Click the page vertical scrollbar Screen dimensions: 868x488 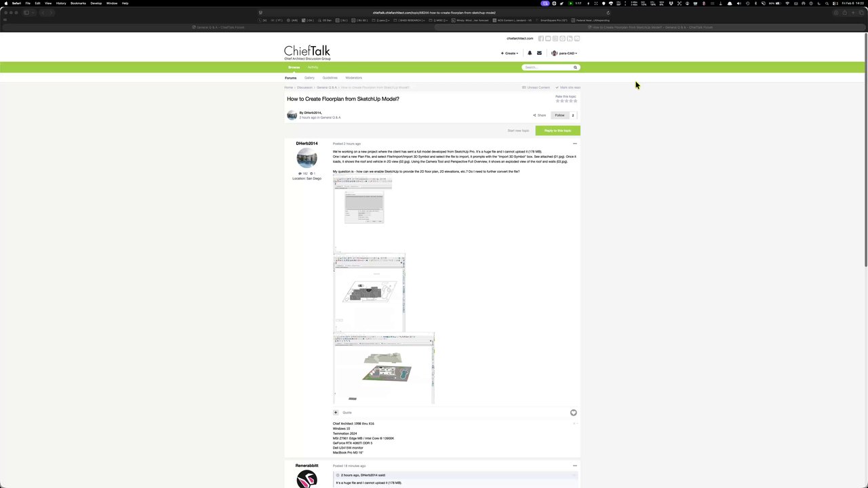pos(866,149)
